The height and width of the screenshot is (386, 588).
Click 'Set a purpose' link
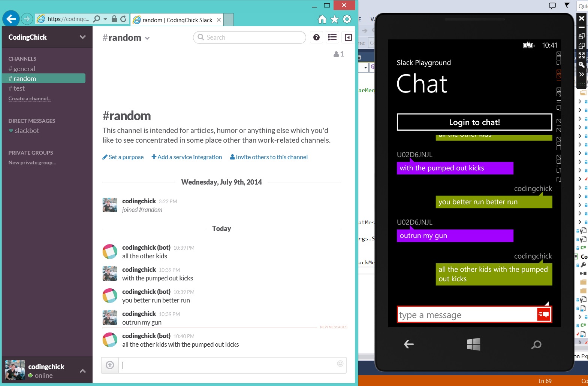pyautogui.click(x=123, y=157)
